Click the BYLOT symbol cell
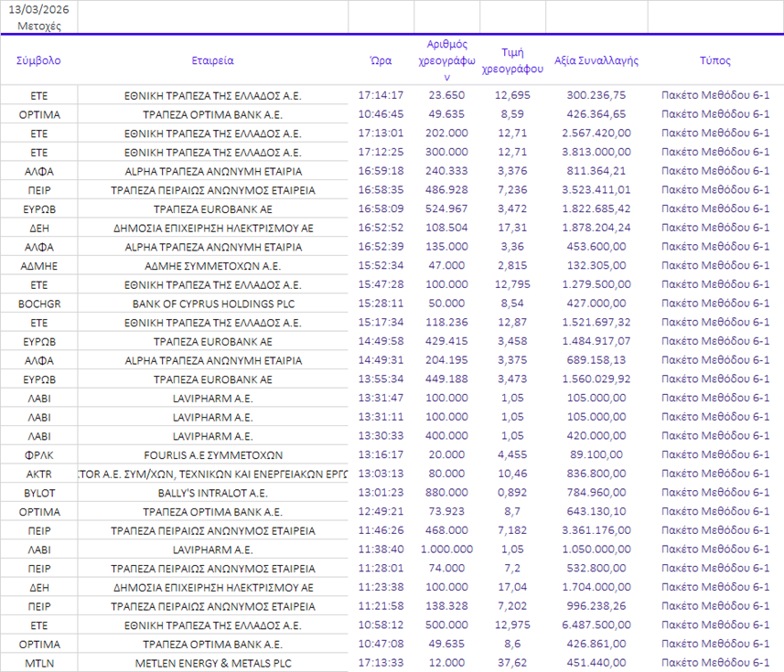This screenshot has height=672, width=784. pyautogui.click(x=39, y=492)
